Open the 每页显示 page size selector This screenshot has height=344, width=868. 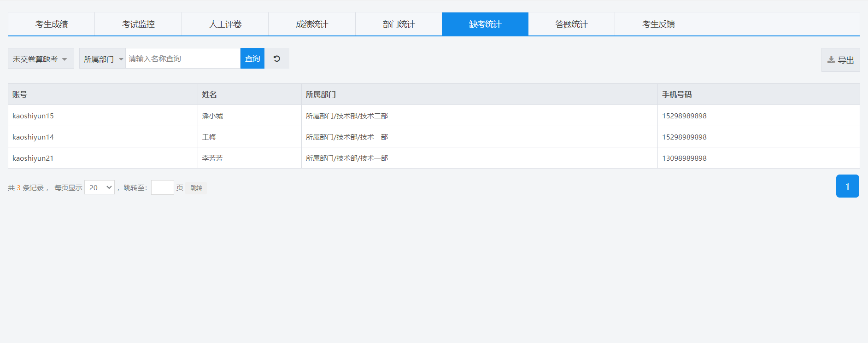[x=100, y=187]
